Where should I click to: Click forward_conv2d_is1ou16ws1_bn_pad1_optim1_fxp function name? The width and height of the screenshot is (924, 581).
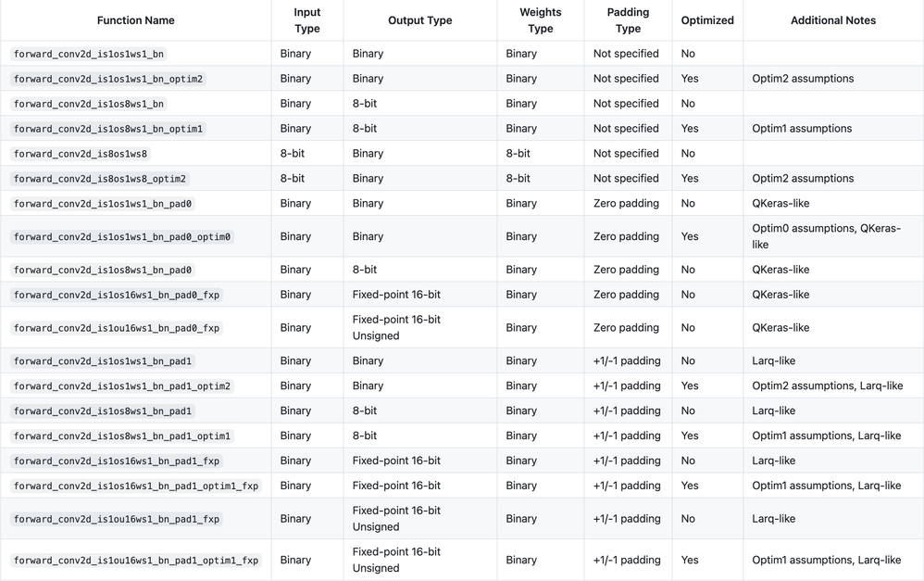pos(136,561)
